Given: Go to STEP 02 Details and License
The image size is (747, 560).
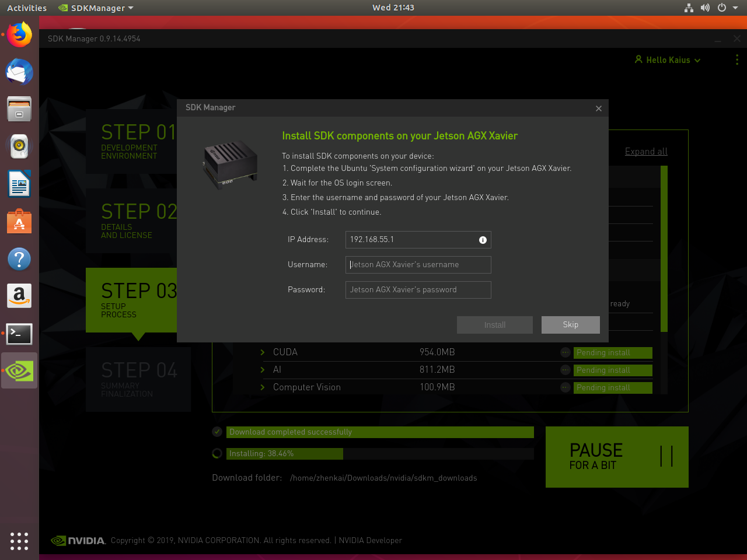Looking at the screenshot, I should [x=131, y=220].
